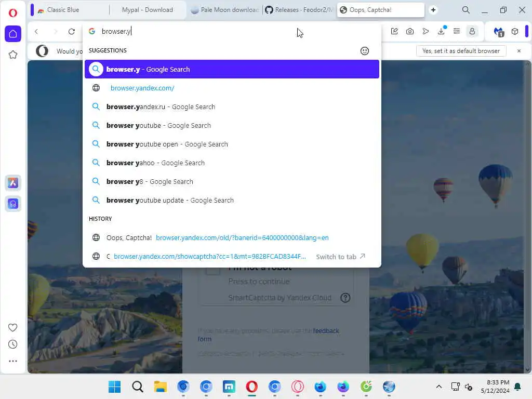Open history entry browser.yandex.com/old/ link
Screen dimensions: 532x399
pos(242,237)
